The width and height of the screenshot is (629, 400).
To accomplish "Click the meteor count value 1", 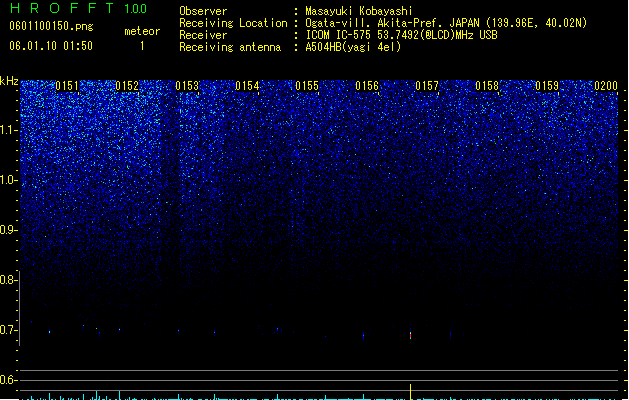I will (x=142, y=46).
